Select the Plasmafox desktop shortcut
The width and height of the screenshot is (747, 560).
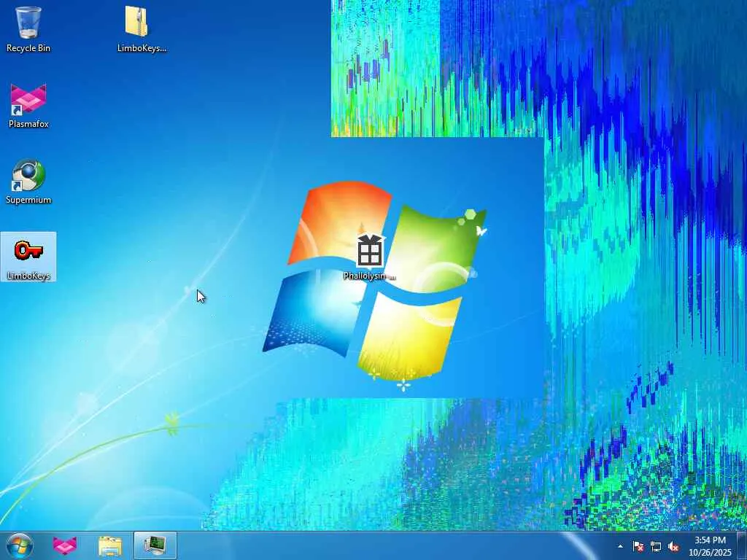click(x=28, y=105)
